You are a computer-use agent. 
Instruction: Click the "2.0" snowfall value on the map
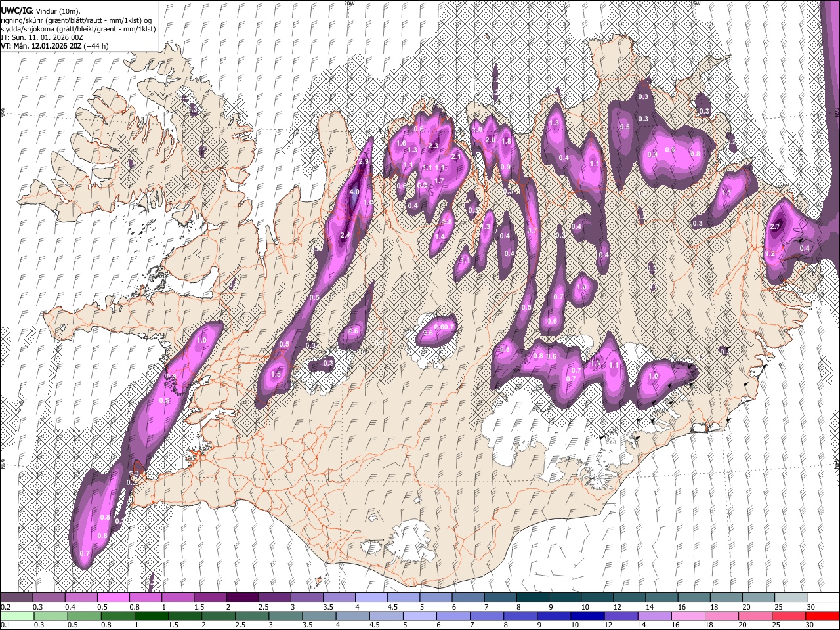(490, 140)
